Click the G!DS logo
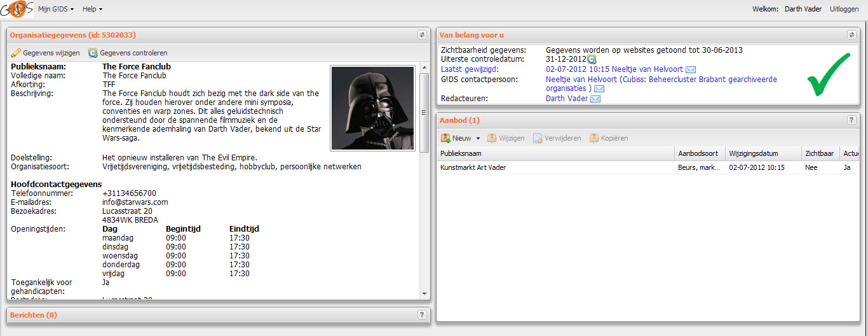868x336 pixels. pyautogui.click(x=17, y=9)
